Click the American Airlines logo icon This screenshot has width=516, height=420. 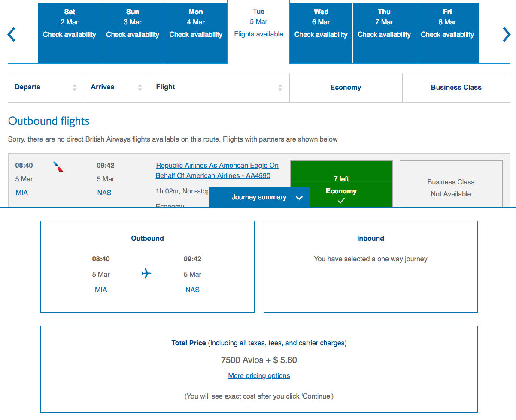point(58,166)
